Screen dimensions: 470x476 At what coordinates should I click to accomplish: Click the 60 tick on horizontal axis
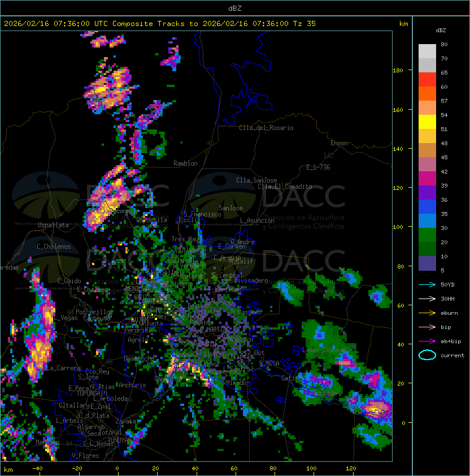pos(234,469)
